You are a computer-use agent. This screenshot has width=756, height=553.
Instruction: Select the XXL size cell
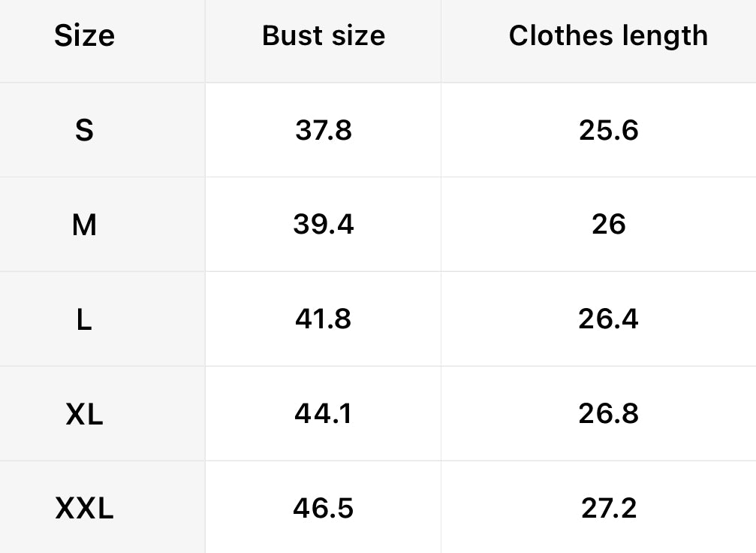pos(84,509)
